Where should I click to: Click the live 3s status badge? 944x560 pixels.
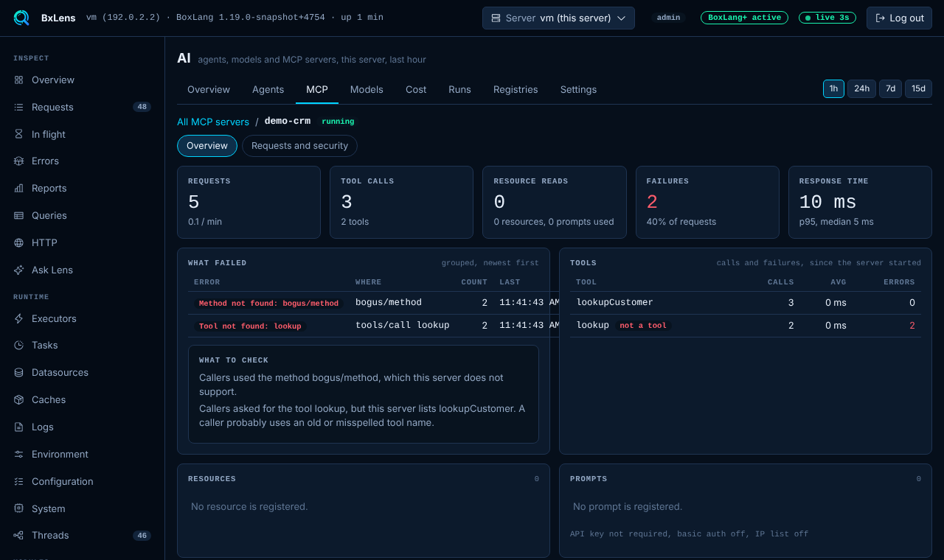pos(827,18)
